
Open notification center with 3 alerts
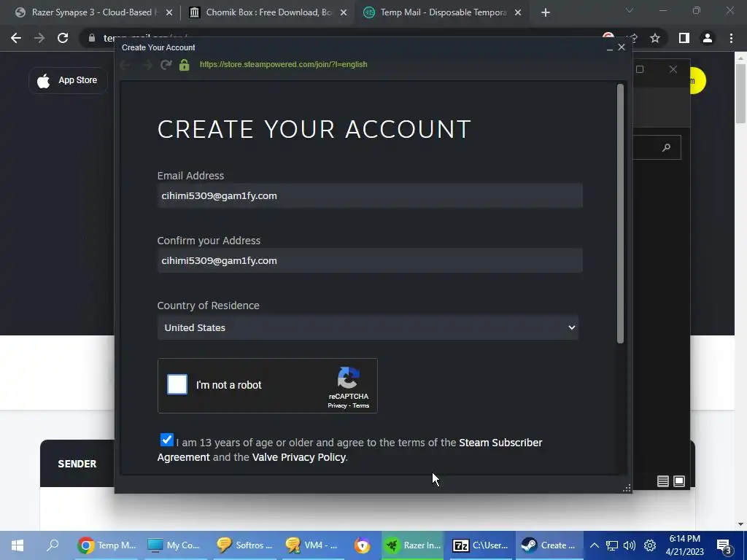point(724,546)
